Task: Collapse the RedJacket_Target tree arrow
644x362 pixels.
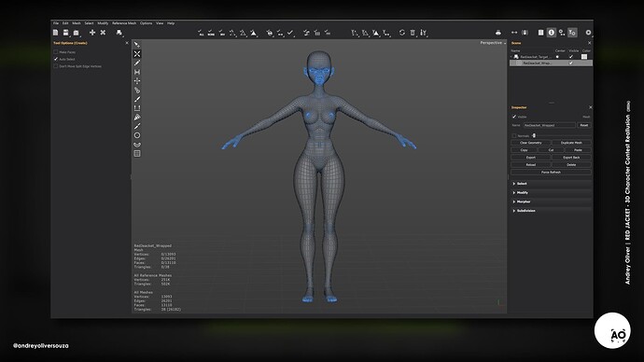Action: (x=511, y=57)
